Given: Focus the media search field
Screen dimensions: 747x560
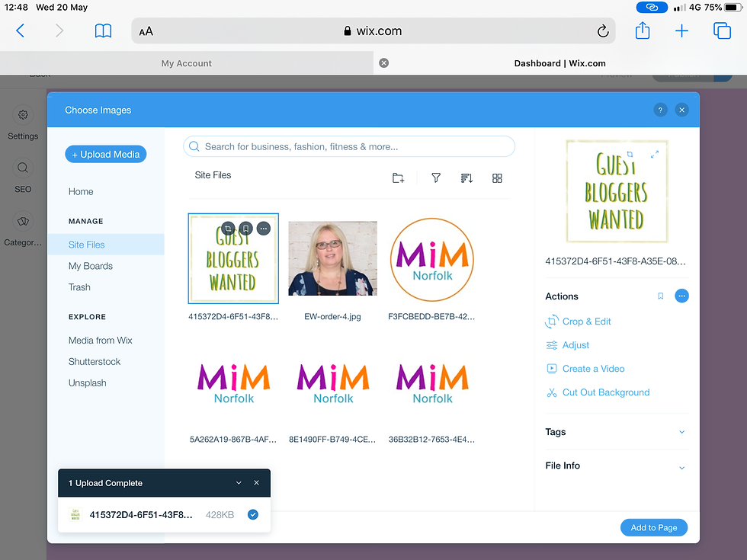Looking at the screenshot, I should pyautogui.click(x=349, y=146).
